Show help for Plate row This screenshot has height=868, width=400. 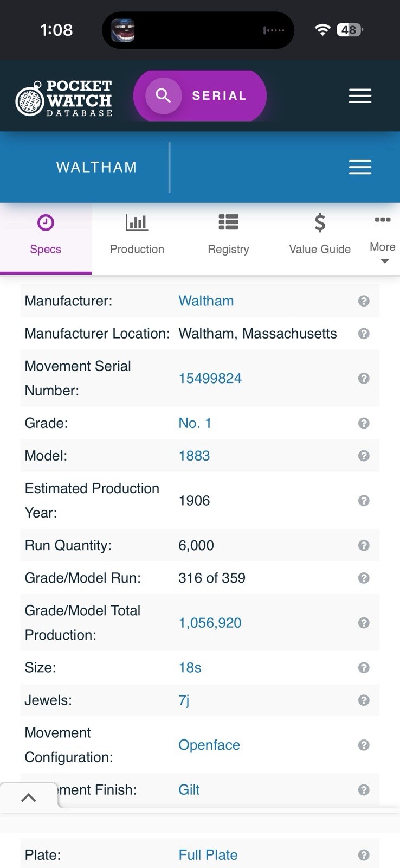coord(364,855)
